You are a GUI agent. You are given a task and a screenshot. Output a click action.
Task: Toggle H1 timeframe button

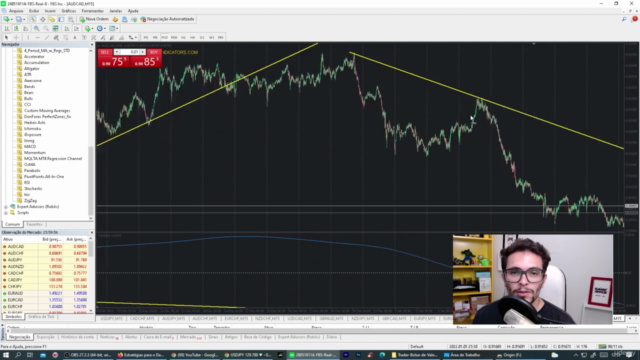point(183,37)
